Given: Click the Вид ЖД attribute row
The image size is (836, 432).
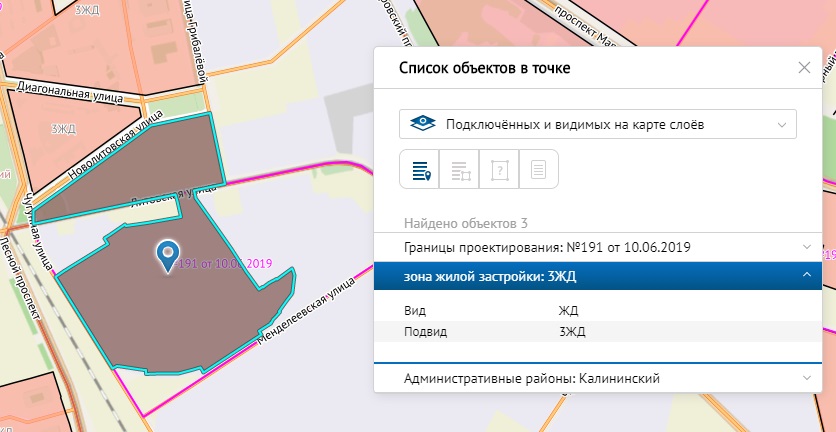Looking at the screenshot, I should (597, 310).
